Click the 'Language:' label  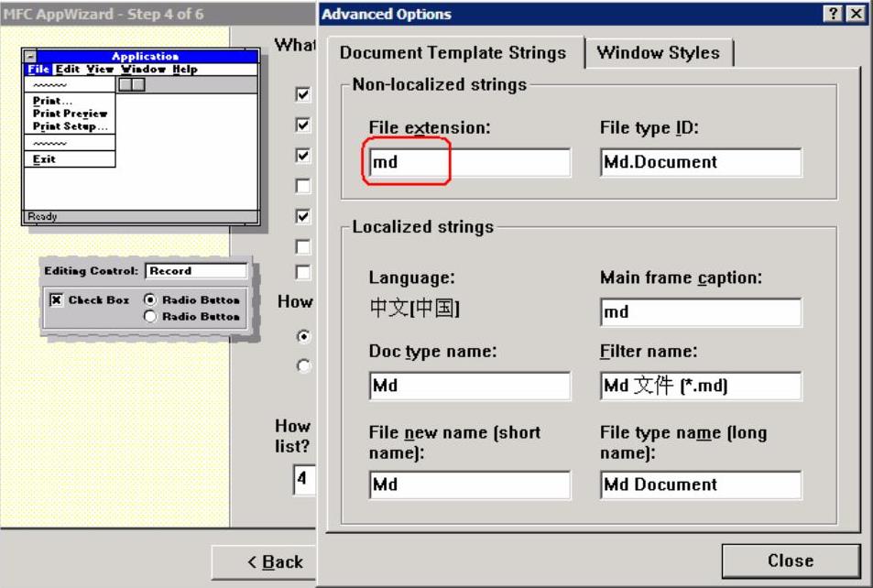click(x=412, y=278)
